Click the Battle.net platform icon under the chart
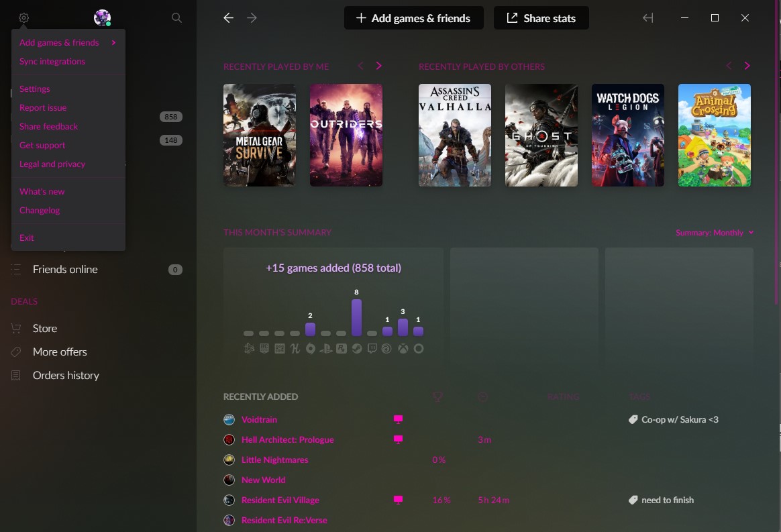 [249, 349]
